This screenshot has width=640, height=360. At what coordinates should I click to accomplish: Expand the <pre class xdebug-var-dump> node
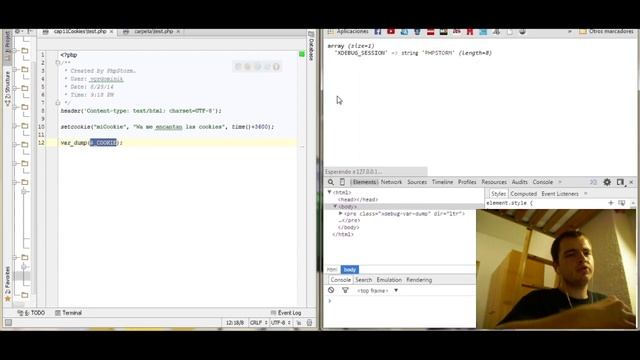click(340, 213)
